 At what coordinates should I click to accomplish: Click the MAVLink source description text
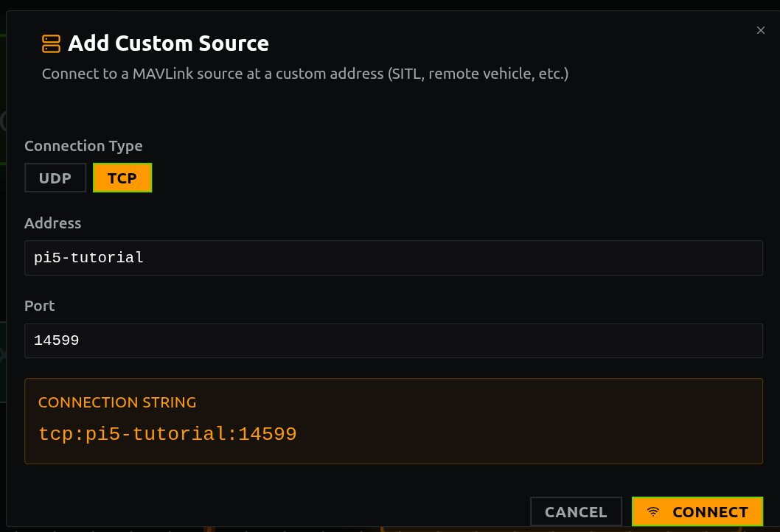pos(304,74)
